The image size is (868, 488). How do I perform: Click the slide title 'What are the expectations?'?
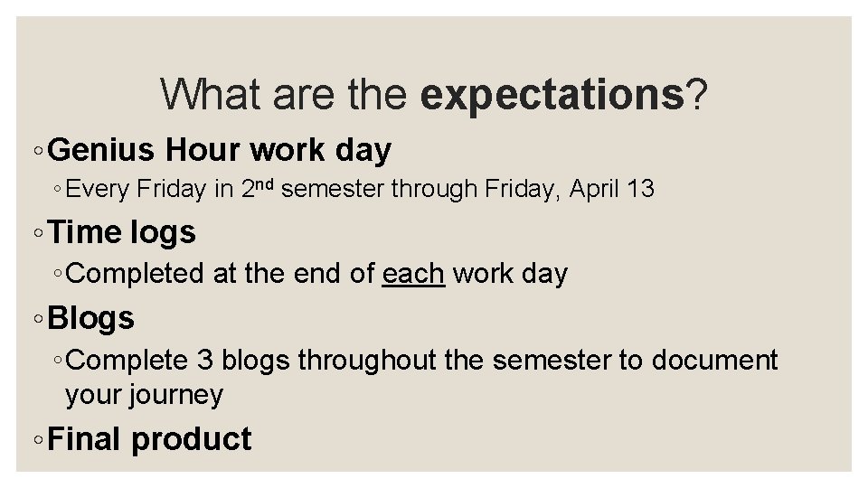433,95
